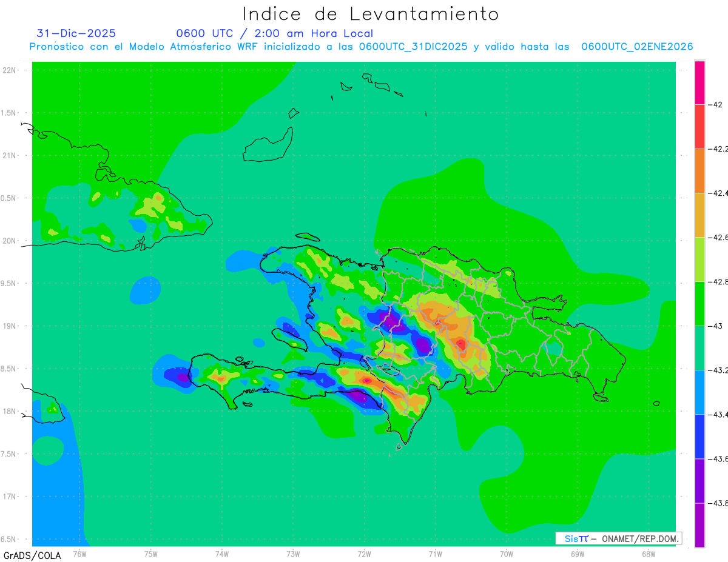The height and width of the screenshot is (562, 728).
Task: Select the '31-Dic-2025' date label
Action: tap(76, 33)
